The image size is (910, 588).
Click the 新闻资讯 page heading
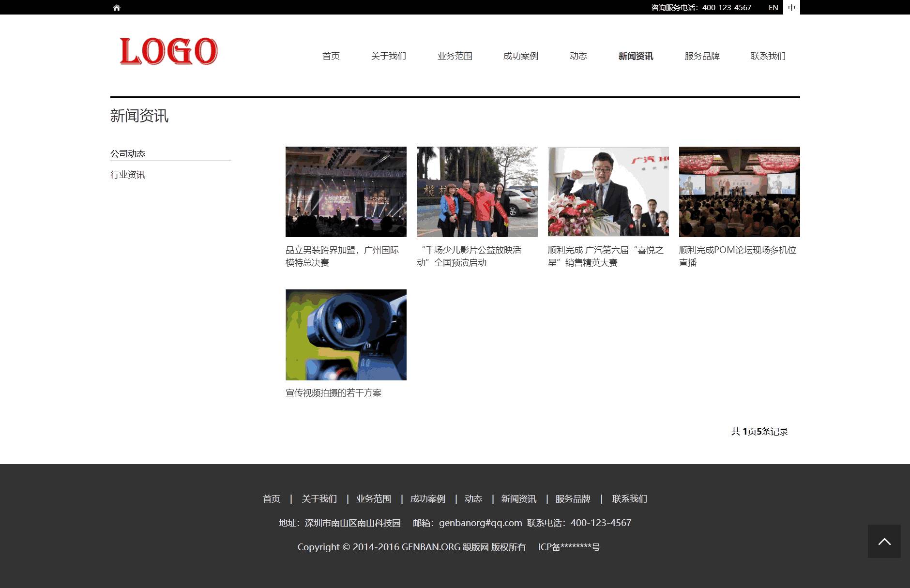click(x=139, y=116)
